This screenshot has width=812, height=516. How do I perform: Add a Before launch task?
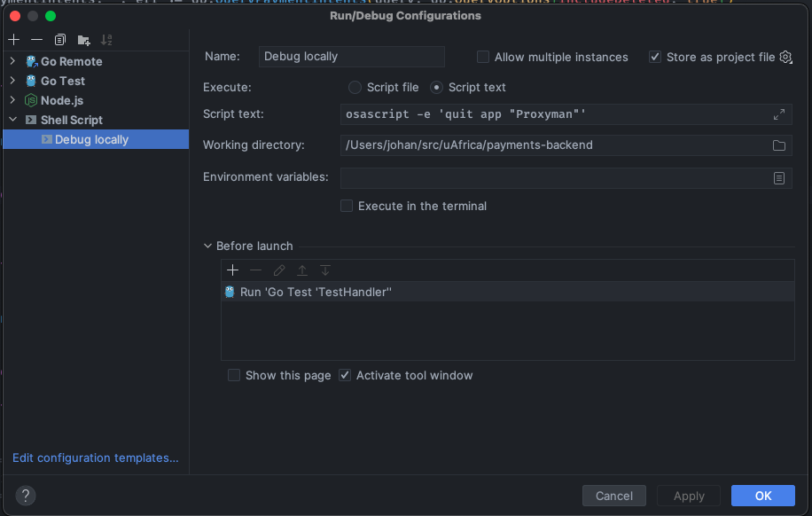coord(232,270)
